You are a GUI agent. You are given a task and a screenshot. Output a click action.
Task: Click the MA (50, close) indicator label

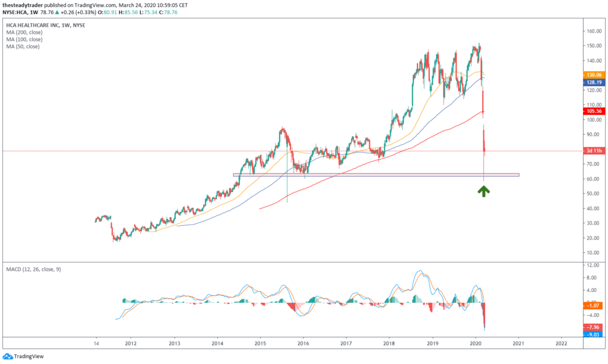click(x=23, y=46)
